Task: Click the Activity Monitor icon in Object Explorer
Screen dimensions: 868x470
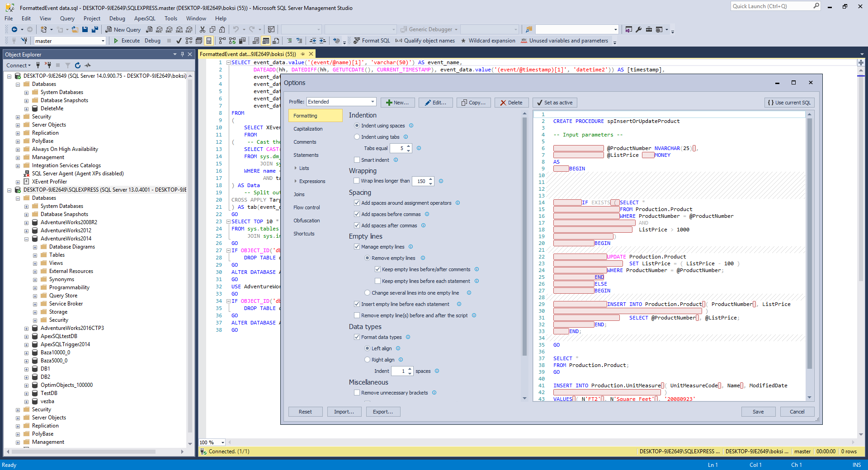Action: (x=88, y=66)
